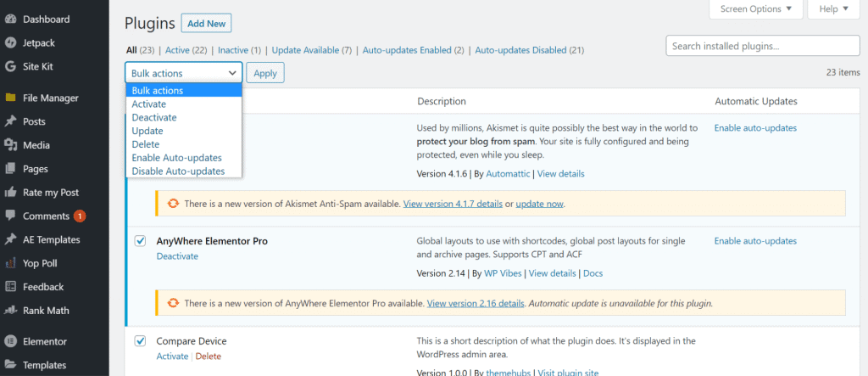Filter plugins by Inactive (1)
This screenshot has height=376, width=868.
click(239, 50)
